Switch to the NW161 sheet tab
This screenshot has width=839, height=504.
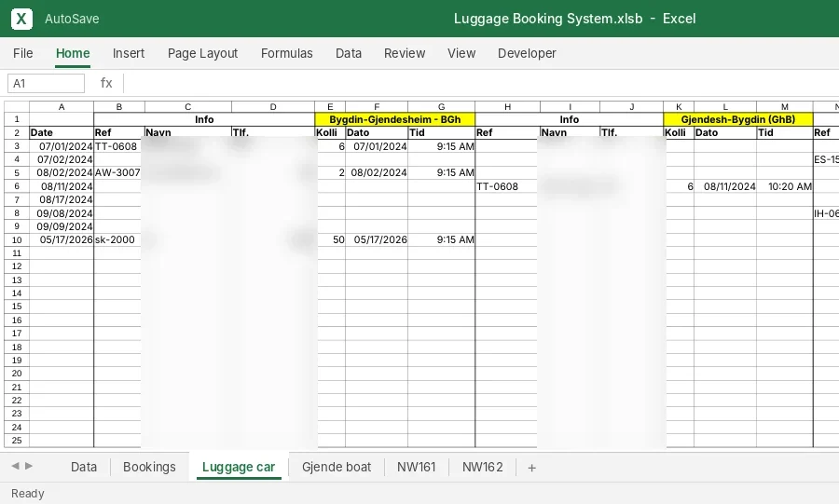pos(417,467)
